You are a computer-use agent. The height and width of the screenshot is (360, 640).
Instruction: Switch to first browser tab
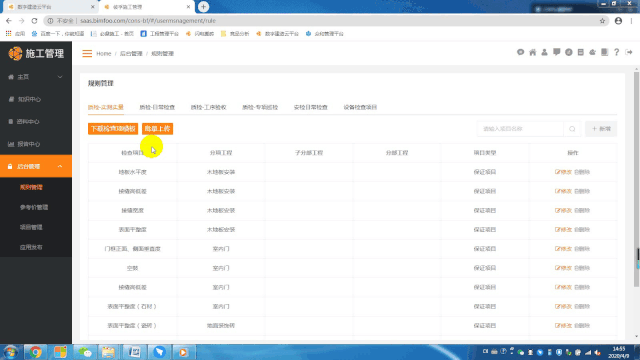[50, 7]
